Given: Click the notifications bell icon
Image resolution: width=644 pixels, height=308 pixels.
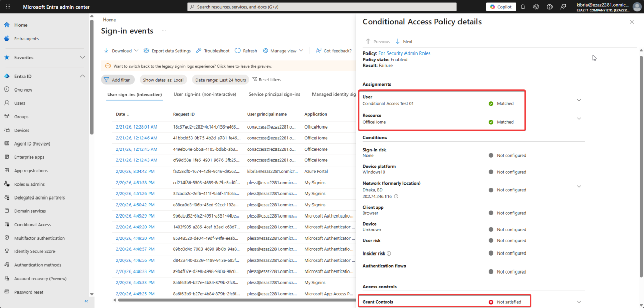Looking at the screenshot, I should 523,7.
